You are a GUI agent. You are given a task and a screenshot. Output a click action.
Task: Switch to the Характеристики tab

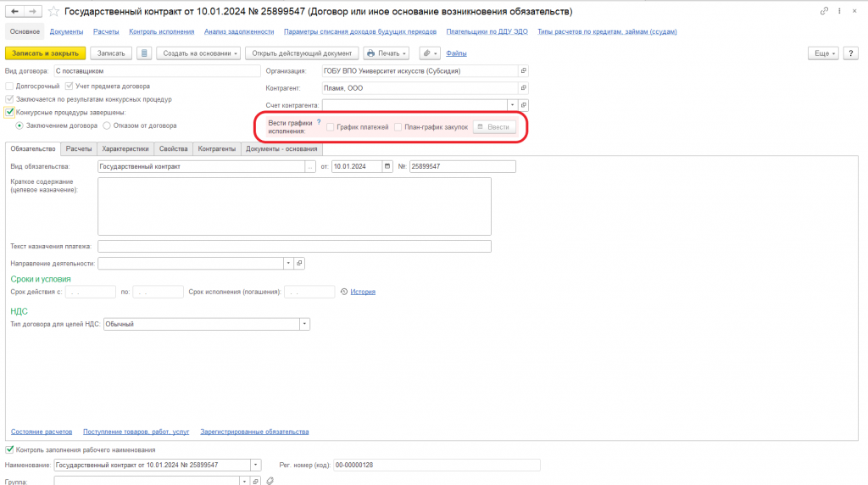125,149
